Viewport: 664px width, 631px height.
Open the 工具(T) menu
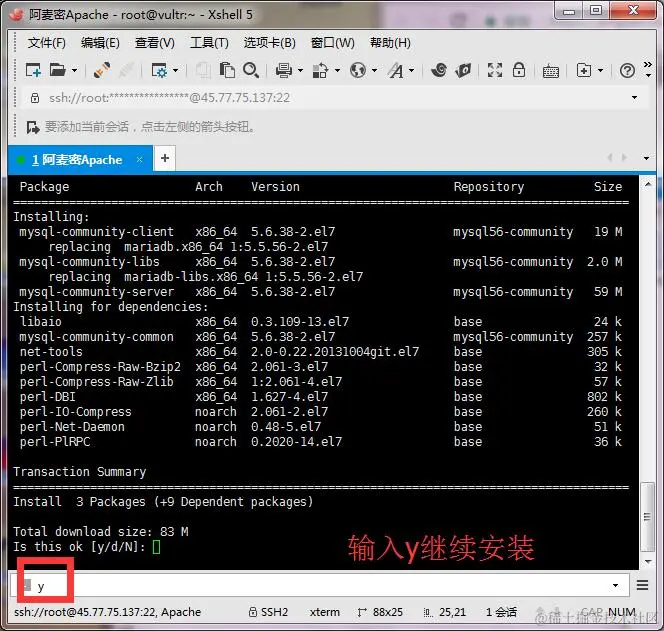tap(209, 43)
